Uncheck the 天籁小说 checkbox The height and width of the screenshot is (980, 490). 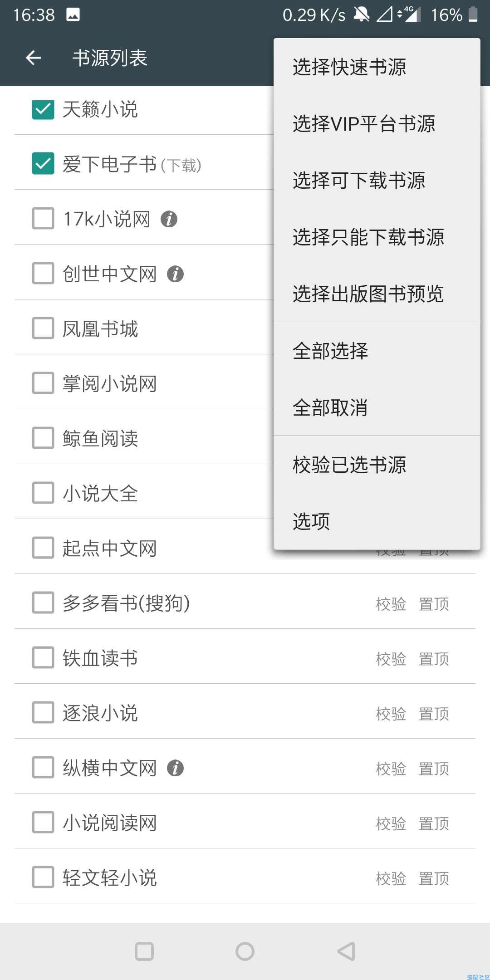[x=43, y=110]
